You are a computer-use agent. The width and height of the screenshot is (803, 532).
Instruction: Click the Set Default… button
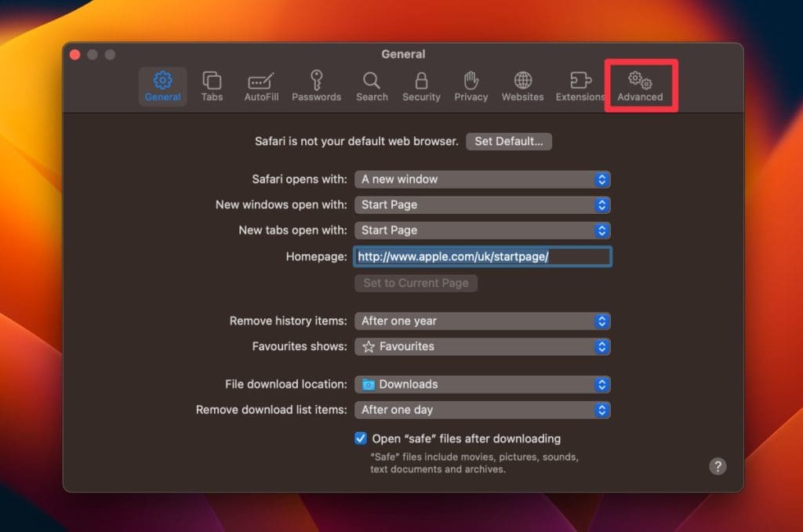(x=509, y=142)
